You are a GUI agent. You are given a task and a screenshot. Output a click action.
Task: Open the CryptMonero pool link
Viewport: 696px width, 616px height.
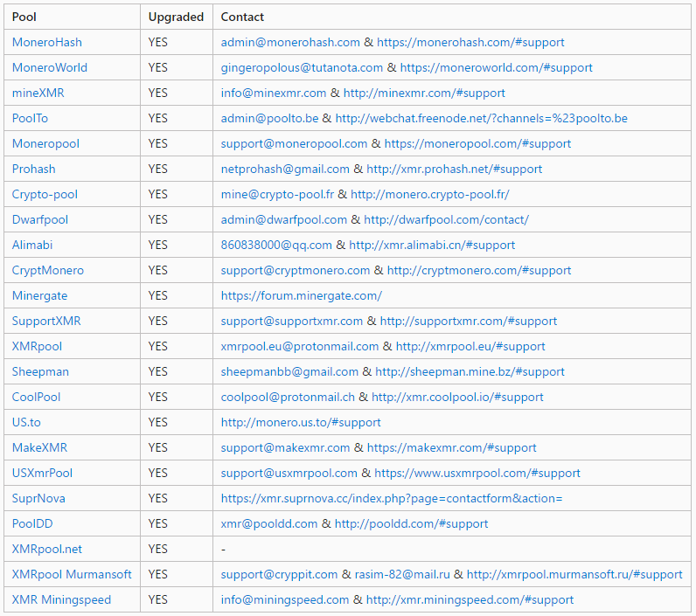click(x=48, y=270)
